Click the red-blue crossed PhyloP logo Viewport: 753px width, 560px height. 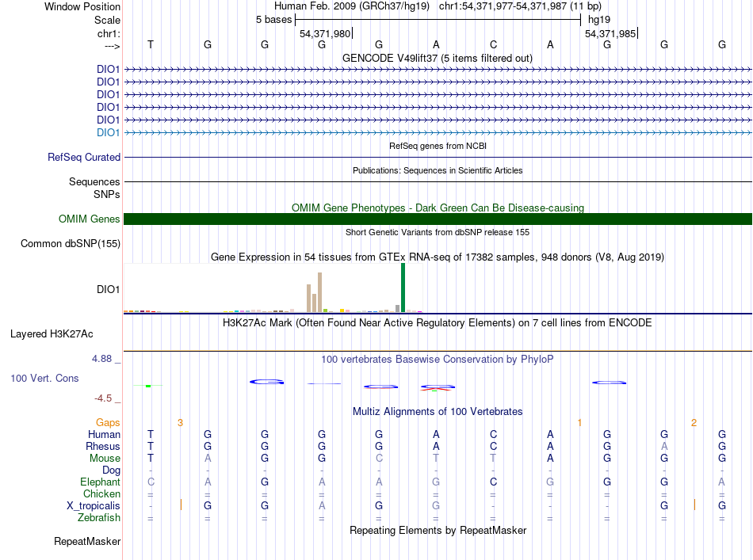coord(438,388)
